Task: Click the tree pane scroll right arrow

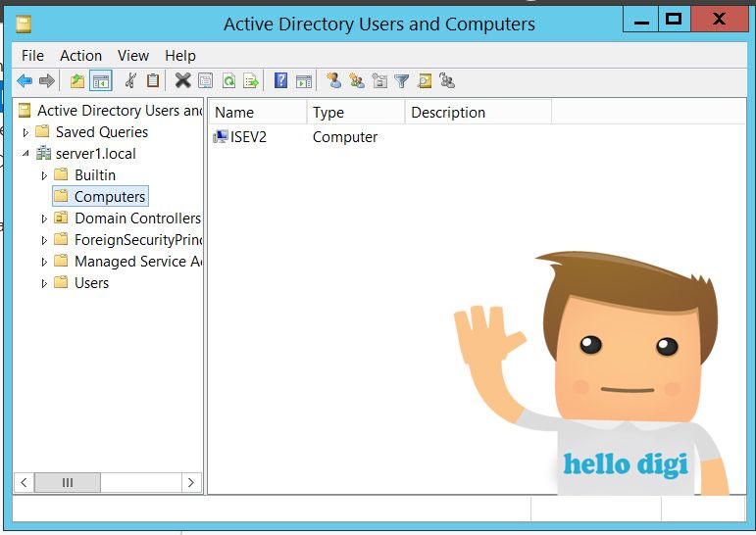Action: click(191, 482)
